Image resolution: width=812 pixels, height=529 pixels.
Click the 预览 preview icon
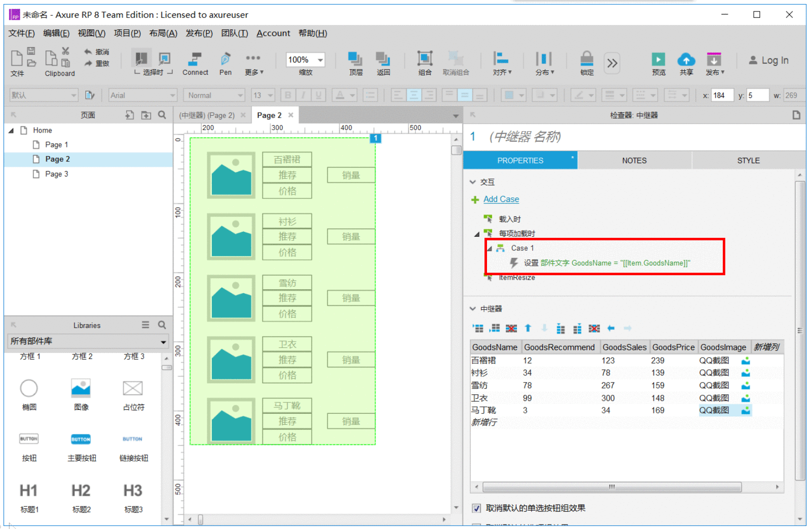[658, 59]
